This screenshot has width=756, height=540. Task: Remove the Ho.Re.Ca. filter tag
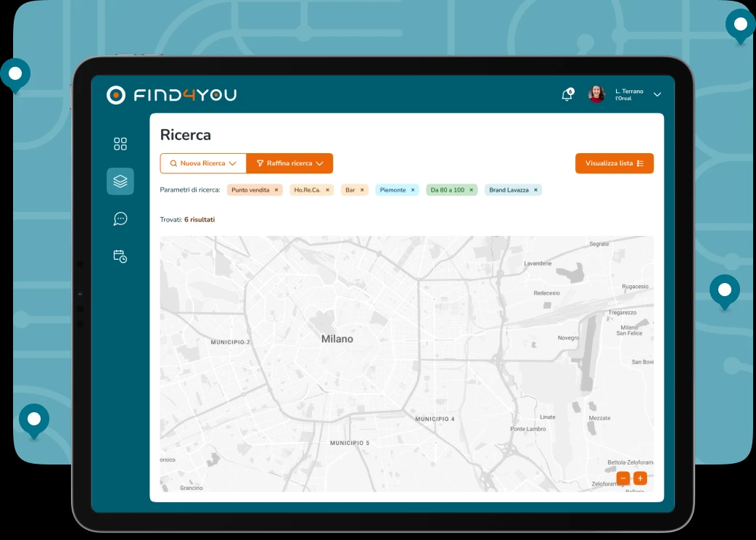(x=327, y=190)
